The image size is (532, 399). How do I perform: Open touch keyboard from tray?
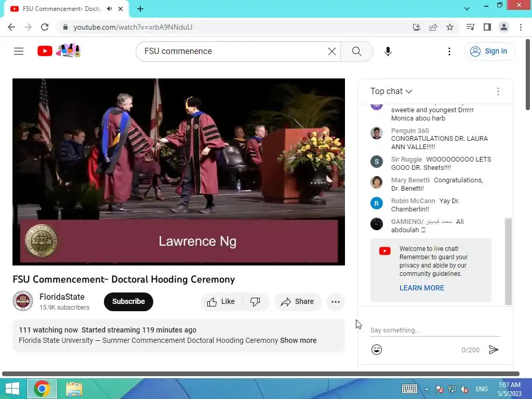[x=409, y=389]
